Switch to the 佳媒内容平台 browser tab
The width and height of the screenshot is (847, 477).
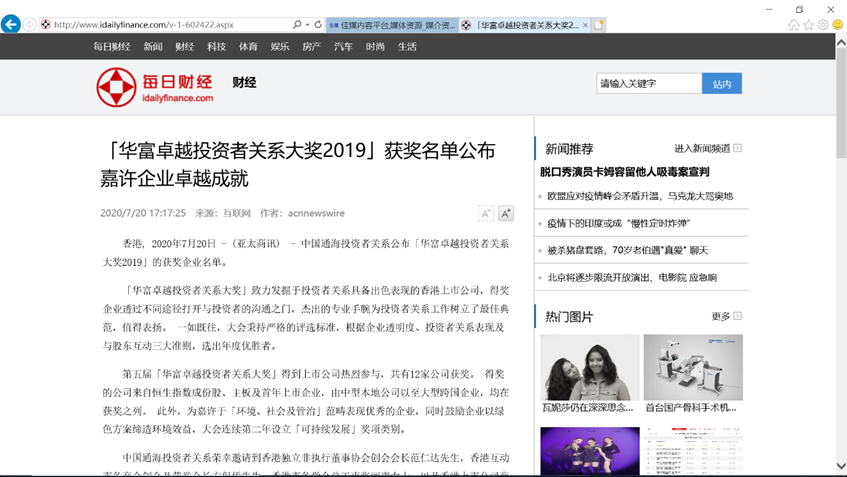393,25
